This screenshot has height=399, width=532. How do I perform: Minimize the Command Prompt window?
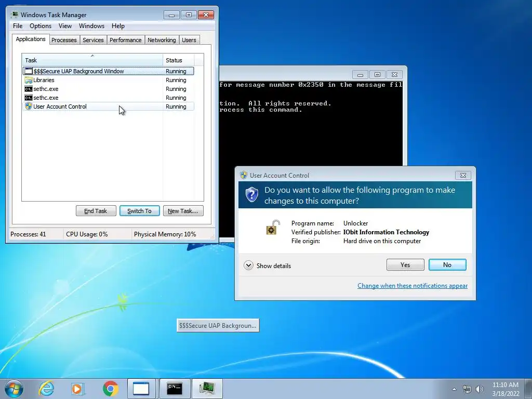(361, 74)
